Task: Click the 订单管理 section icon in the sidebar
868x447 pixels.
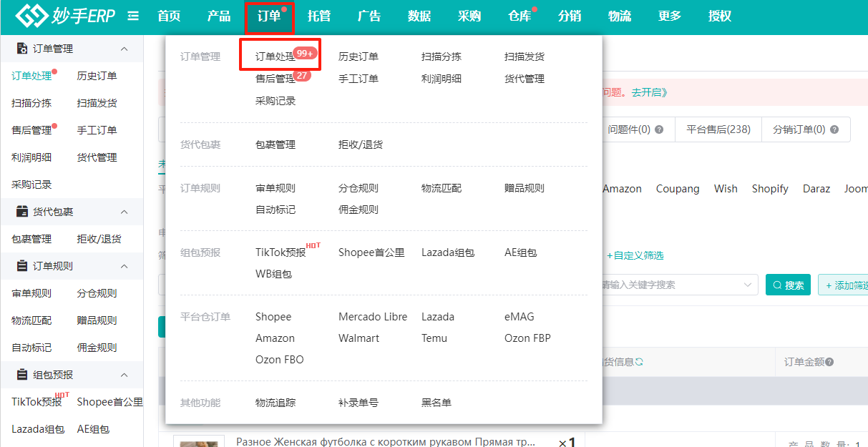Action: pos(21,49)
